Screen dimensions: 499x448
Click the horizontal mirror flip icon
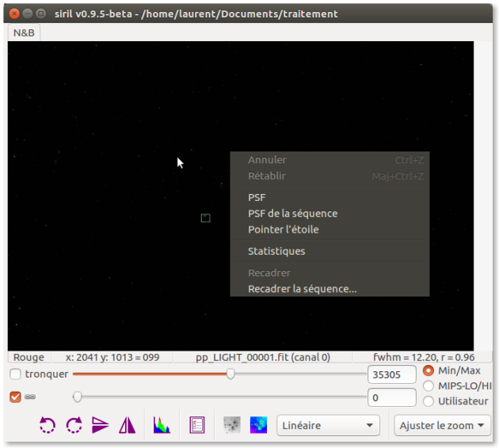point(127,426)
